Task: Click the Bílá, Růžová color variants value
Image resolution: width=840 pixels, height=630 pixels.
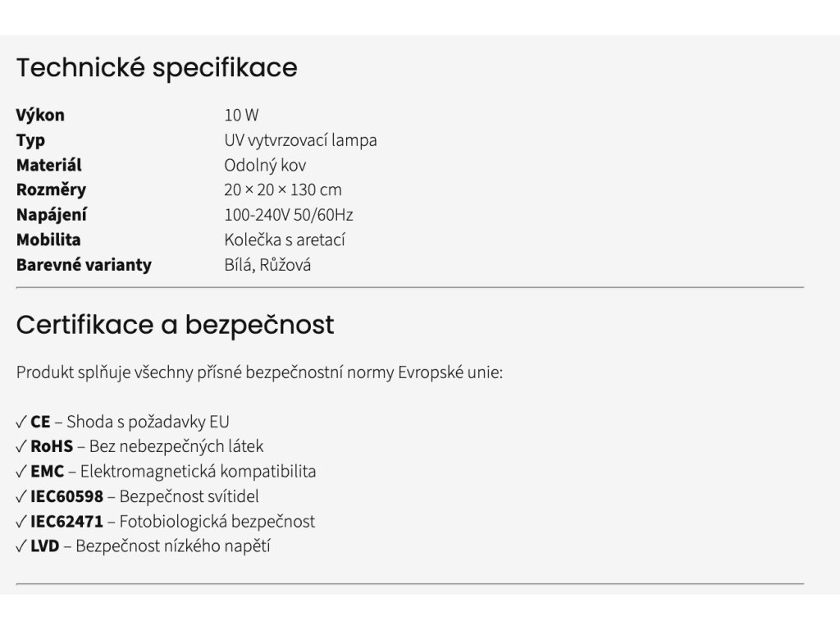Action: click(x=267, y=265)
